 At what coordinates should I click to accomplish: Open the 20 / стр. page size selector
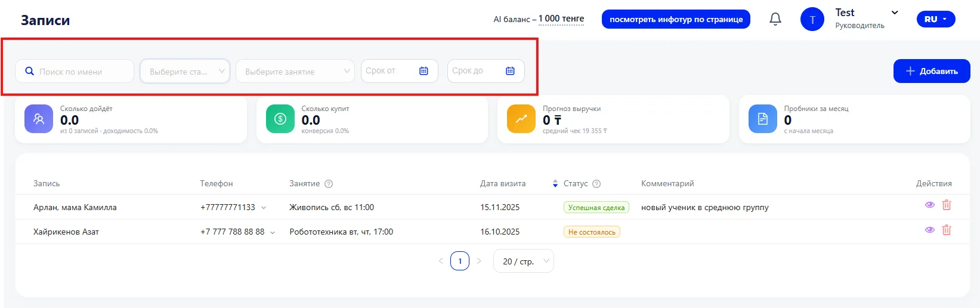pyautogui.click(x=524, y=261)
